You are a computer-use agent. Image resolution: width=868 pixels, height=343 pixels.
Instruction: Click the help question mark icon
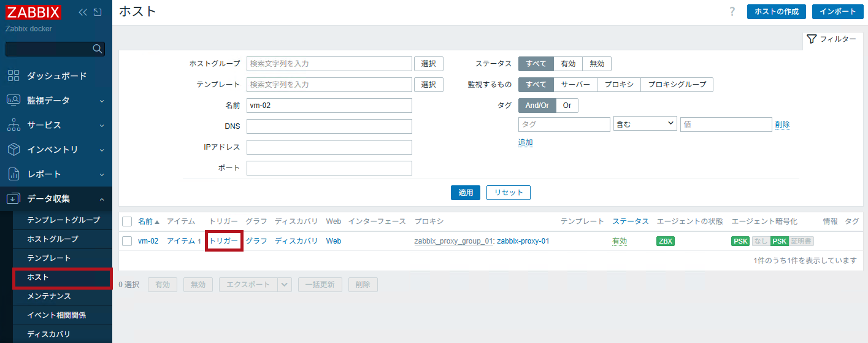[732, 12]
